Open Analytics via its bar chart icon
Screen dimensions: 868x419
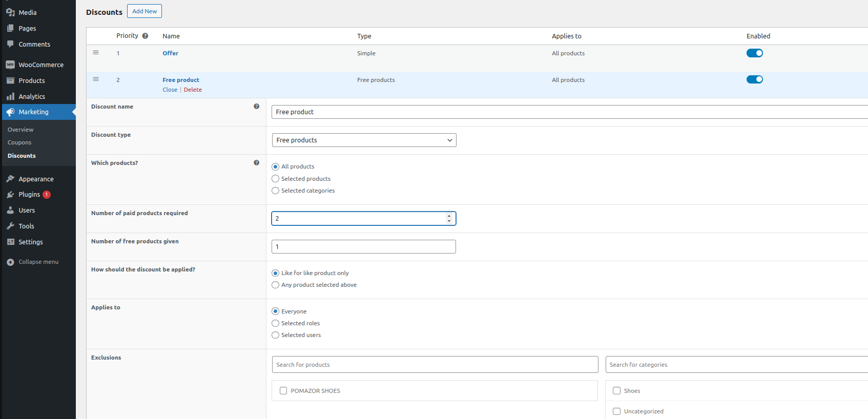pyautogui.click(x=10, y=96)
